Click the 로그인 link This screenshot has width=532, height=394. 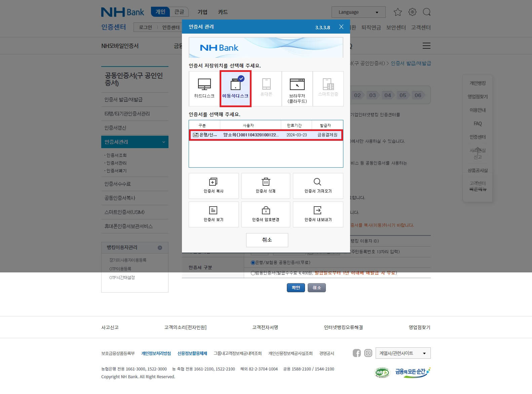tap(146, 28)
